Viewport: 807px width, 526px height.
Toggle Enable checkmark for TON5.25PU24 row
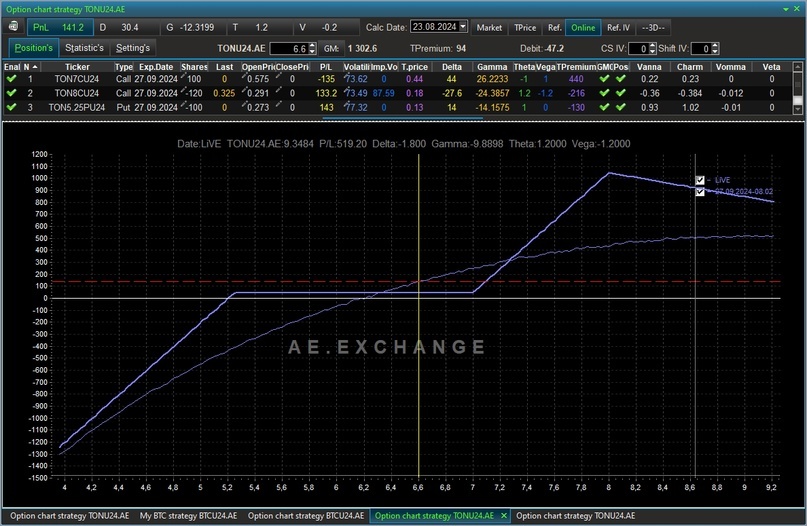(11, 107)
